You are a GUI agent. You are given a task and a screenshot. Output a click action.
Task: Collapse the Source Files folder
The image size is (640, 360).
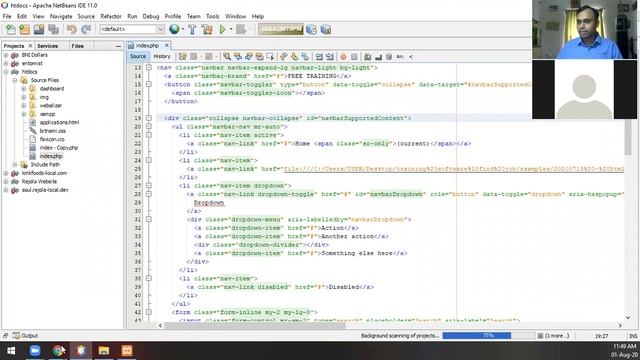(15, 80)
